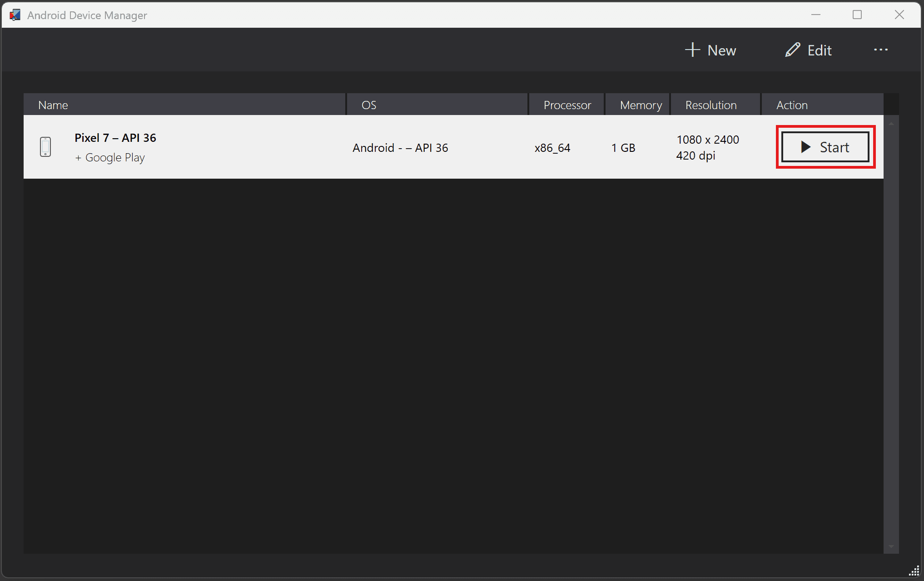Screen dimensions: 924x581
Task: Click the Edit button label
Action: click(x=819, y=50)
